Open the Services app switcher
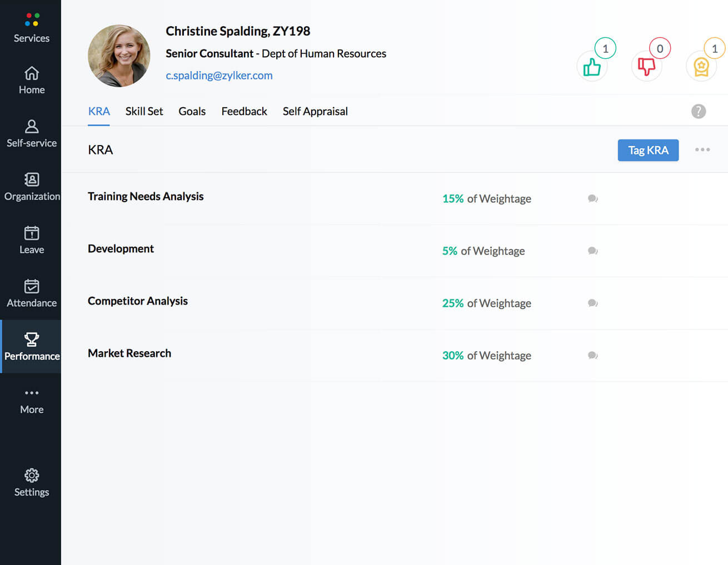The image size is (728, 565). [32, 28]
